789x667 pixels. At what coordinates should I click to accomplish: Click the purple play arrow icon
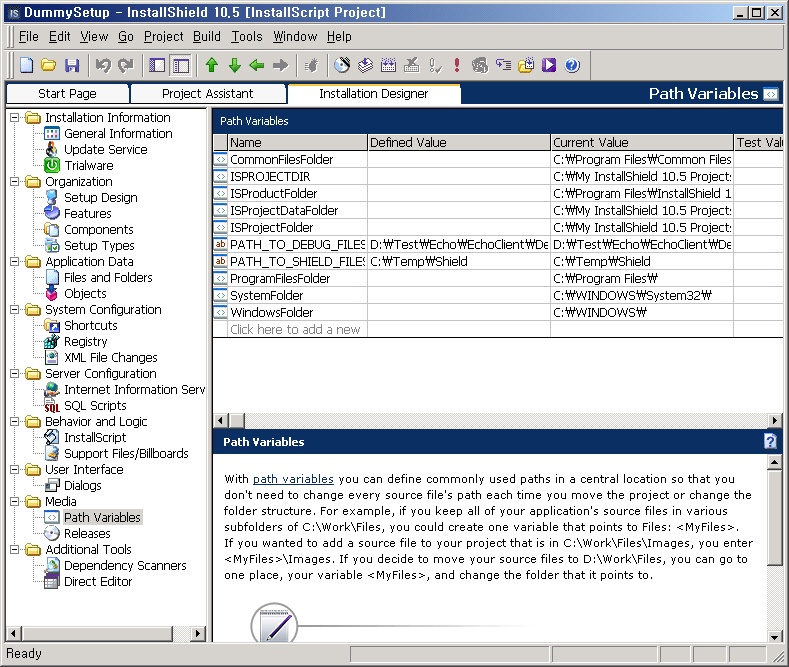[549, 65]
